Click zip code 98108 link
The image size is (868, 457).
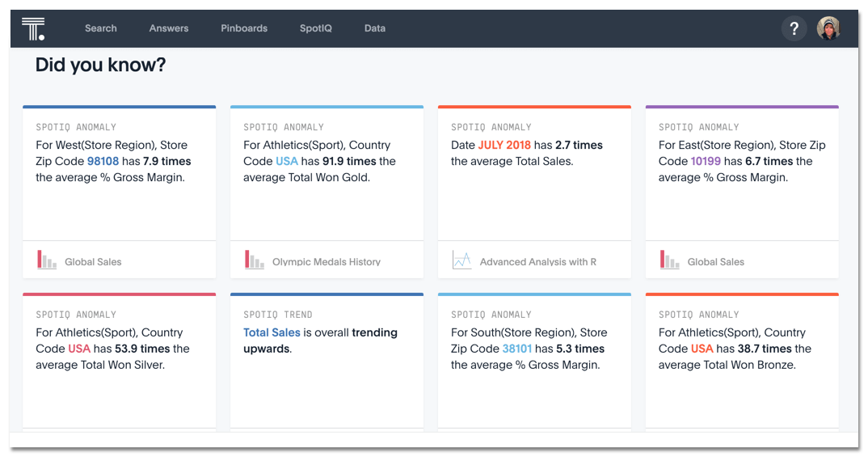pyautogui.click(x=103, y=161)
